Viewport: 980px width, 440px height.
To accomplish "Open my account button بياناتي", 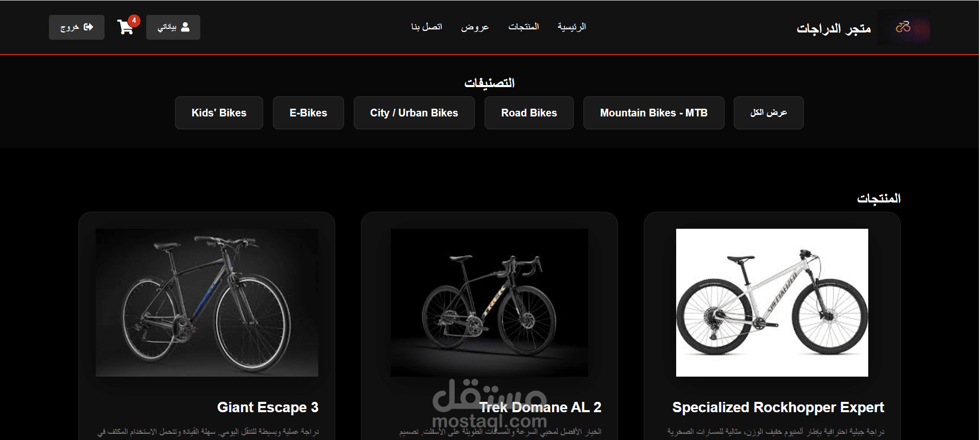I will (x=173, y=27).
